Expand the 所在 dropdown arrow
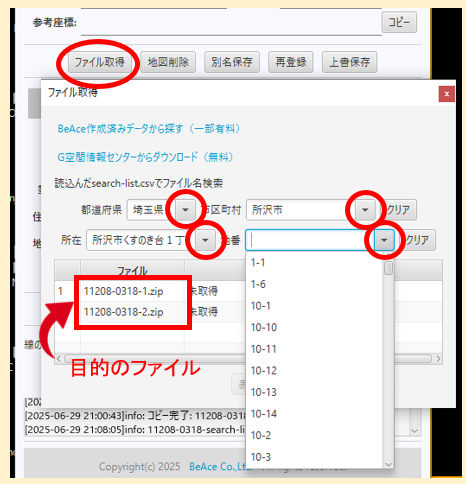 click(205, 240)
